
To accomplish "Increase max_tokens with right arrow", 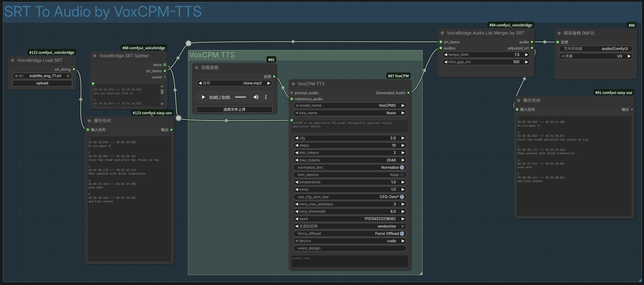I will pyautogui.click(x=403, y=160).
